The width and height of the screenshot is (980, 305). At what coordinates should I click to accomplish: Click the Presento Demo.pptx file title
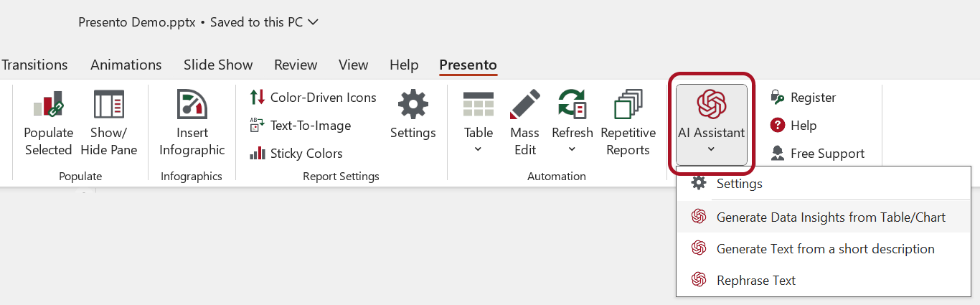[x=137, y=22]
